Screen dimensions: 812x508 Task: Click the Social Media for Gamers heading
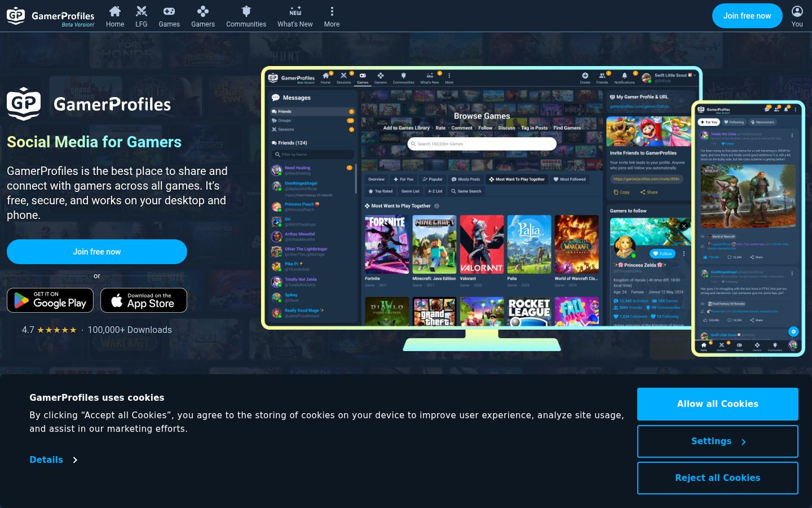pos(94,142)
